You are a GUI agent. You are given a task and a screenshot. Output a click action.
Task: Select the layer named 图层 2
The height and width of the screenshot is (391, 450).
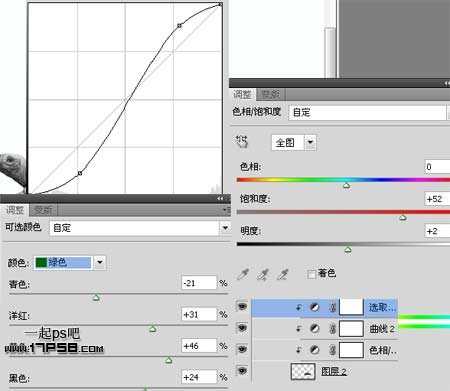click(x=334, y=371)
